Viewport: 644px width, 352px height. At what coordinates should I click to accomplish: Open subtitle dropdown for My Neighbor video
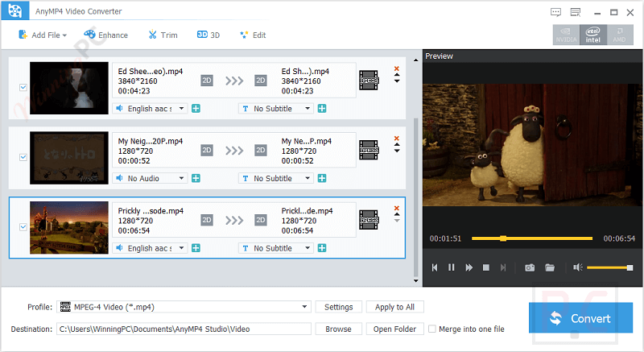coord(275,178)
